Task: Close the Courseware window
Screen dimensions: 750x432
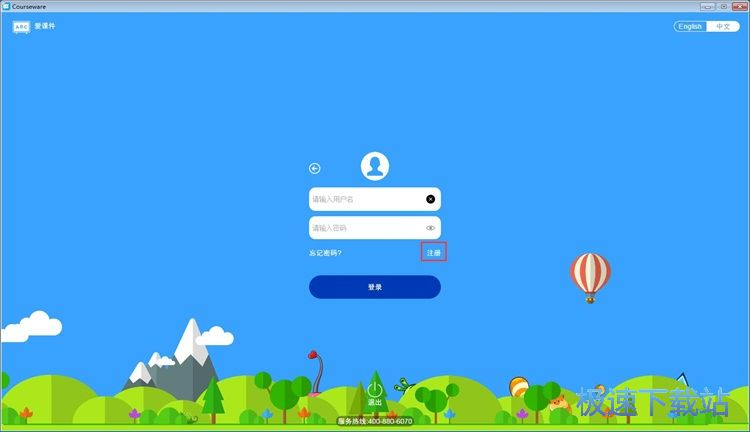Action: 739,6
